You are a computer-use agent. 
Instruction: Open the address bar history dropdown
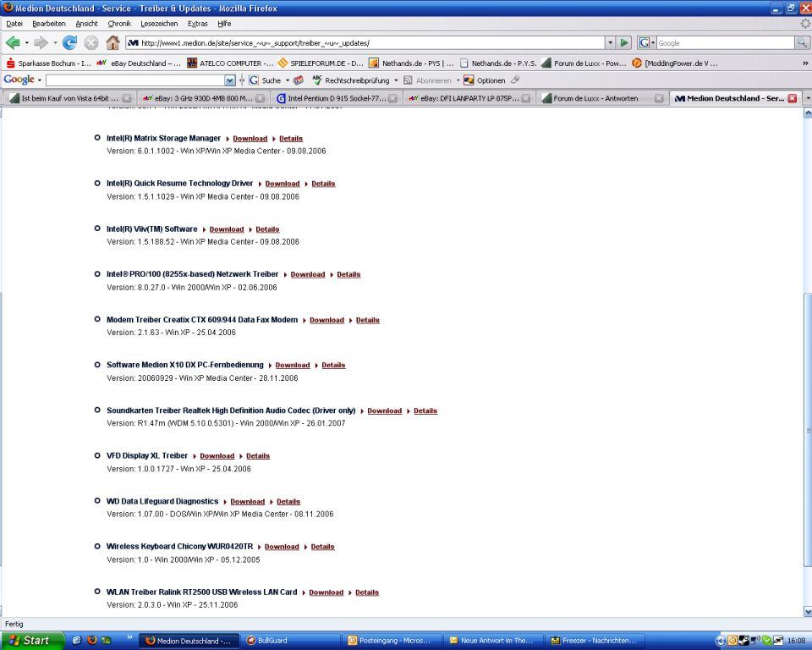pyautogui.click(x=611, y=43)
